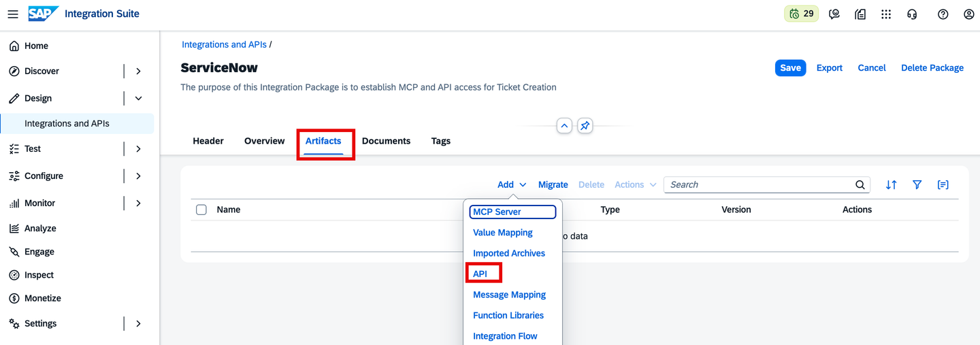
Task: Open the Add dropdown menu
Action: (512, 184)
